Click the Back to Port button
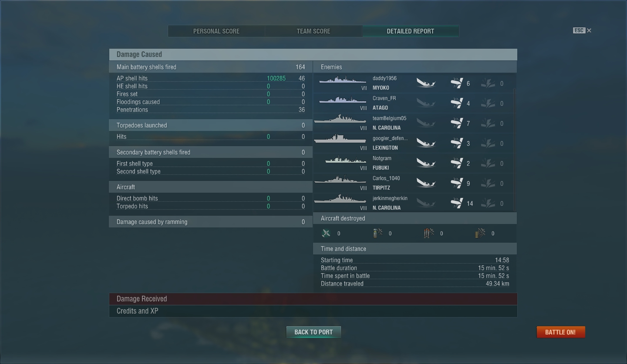Screen dimensions: 627x364 point(313,332)
